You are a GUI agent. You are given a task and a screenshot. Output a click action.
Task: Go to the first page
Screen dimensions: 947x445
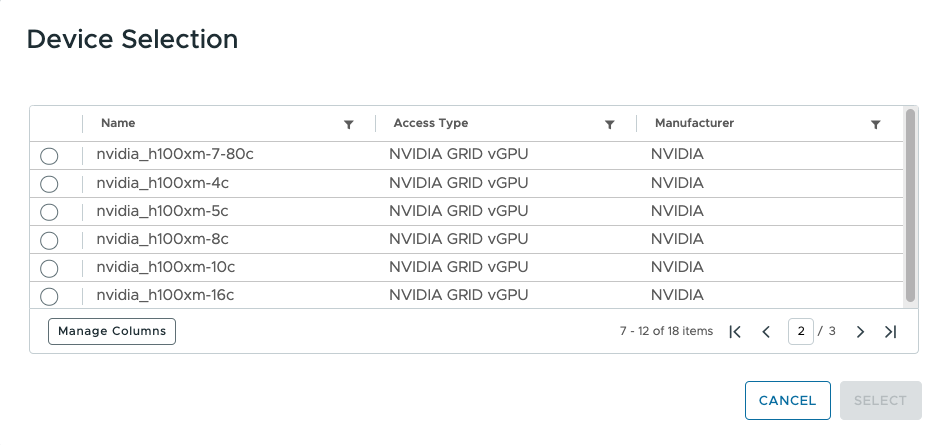(x=735, y=332)
